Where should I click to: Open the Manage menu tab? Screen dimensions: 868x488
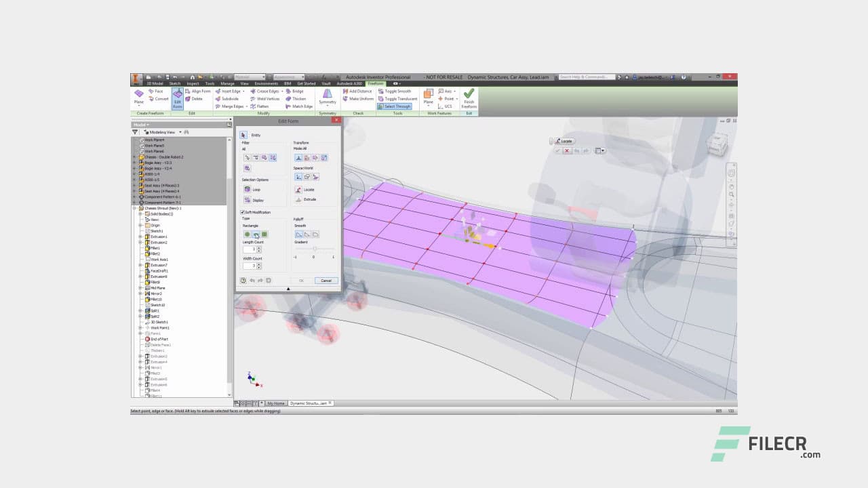[227, 83]
